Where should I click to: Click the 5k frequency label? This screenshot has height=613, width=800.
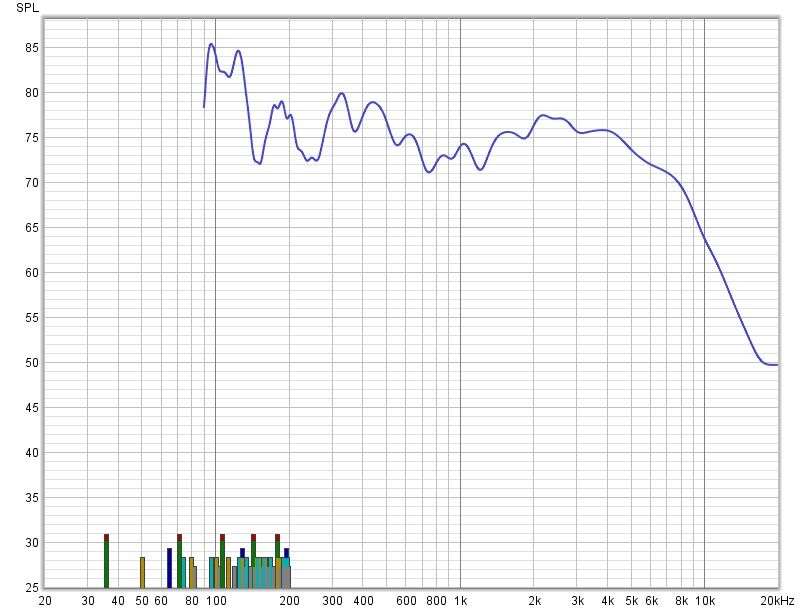632,601
